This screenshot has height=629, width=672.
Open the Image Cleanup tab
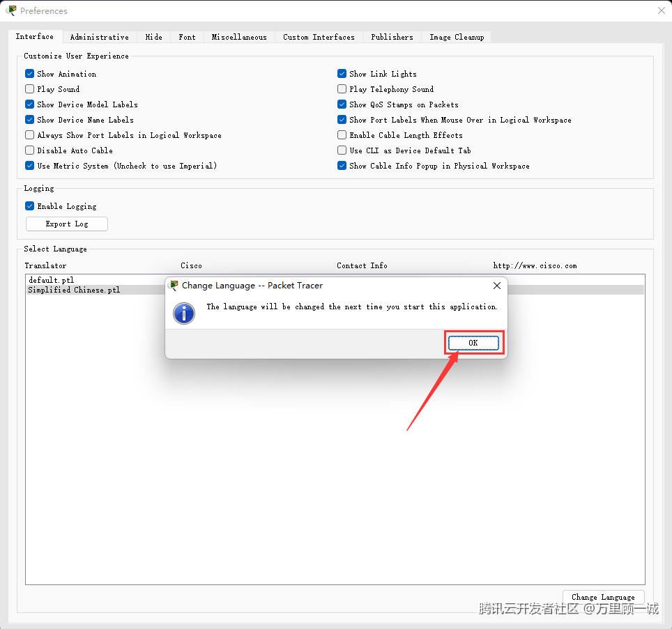(457, 37)
